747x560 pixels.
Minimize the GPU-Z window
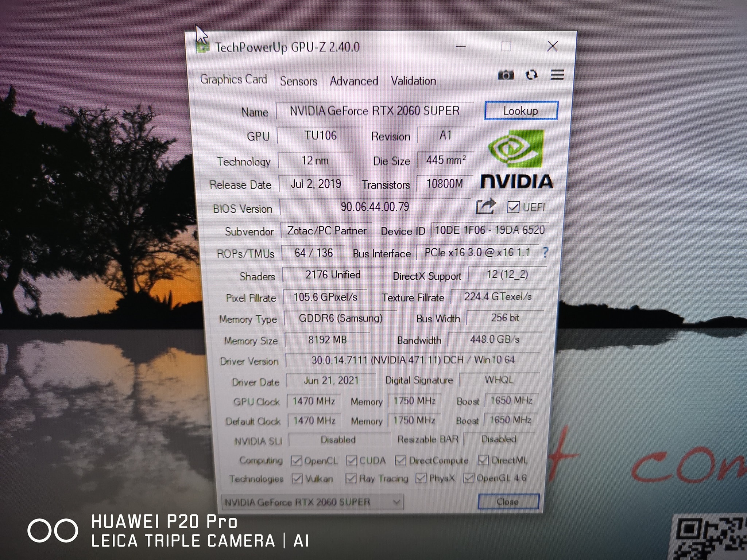(461, 47)
